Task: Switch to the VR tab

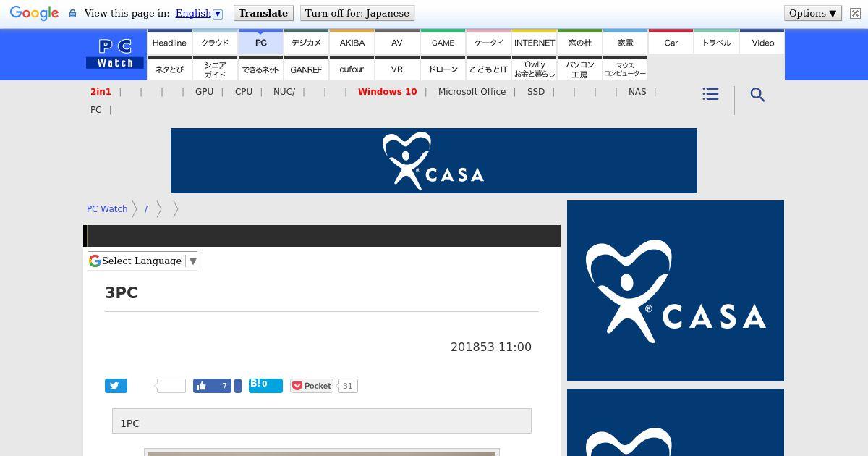Action: (x=397, y=69)
